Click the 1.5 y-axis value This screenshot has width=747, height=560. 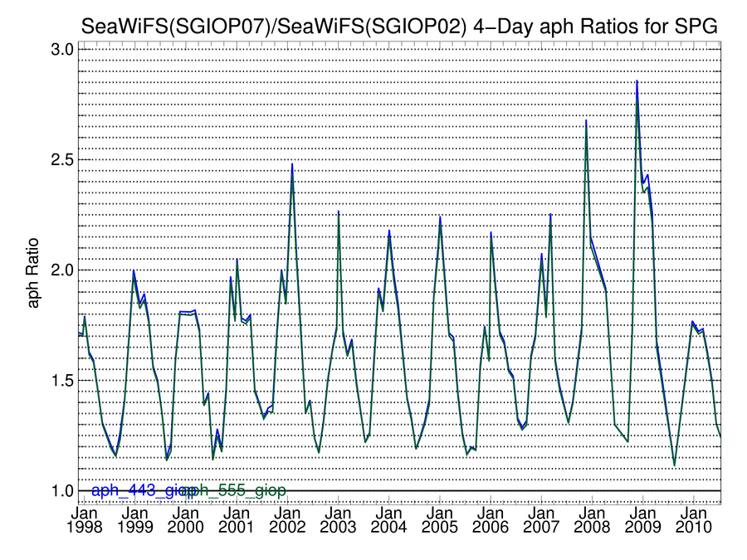[x=62, y=381]
